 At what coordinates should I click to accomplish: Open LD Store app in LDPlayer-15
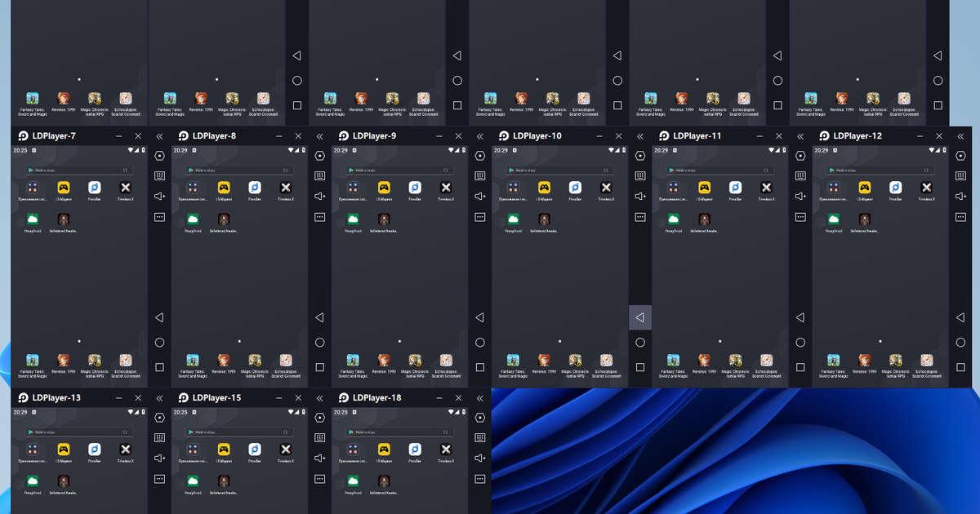click(x=224, y=450)
